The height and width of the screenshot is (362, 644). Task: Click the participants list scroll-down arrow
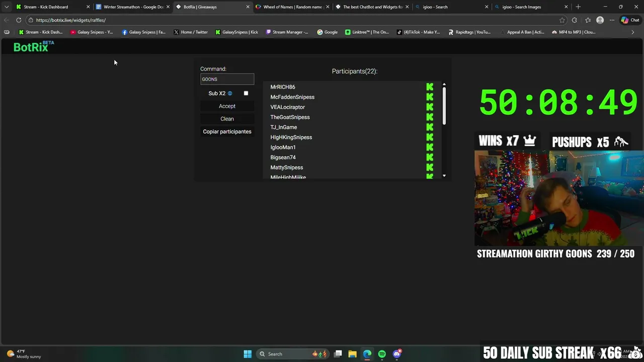(x=444, y=175)
